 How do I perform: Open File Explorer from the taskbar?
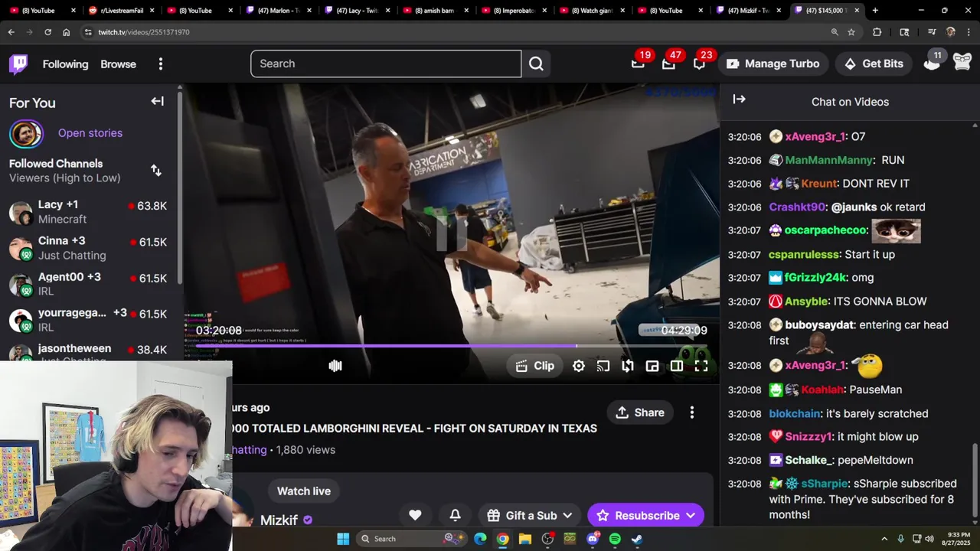[x=525, y=539]
